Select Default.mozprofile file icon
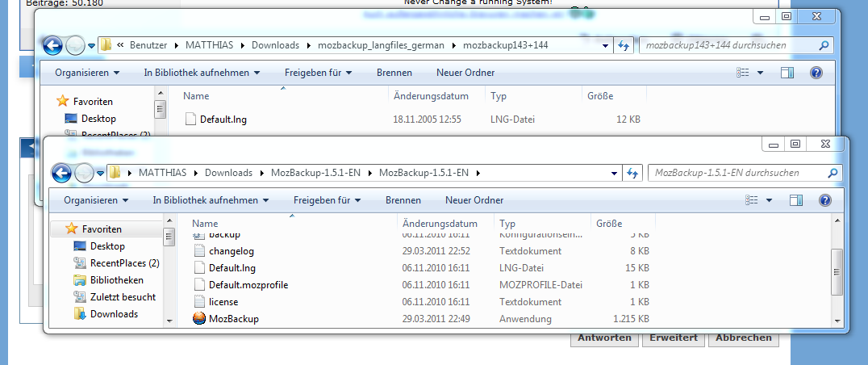The height and width of the screenshot is (365, 868). pyautogui.click(x=200, y=285)
